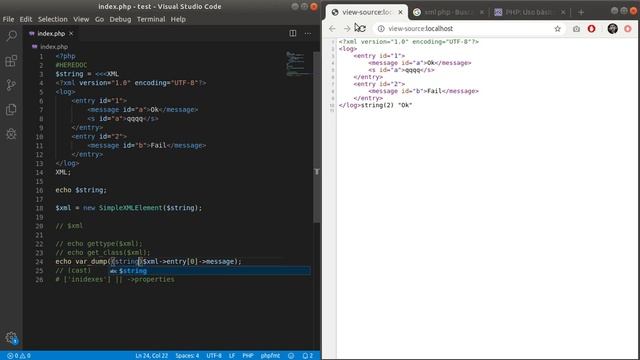Click the red icon after the avatar
The height and width of the screenshot is (360, 640).
(628, 29)
